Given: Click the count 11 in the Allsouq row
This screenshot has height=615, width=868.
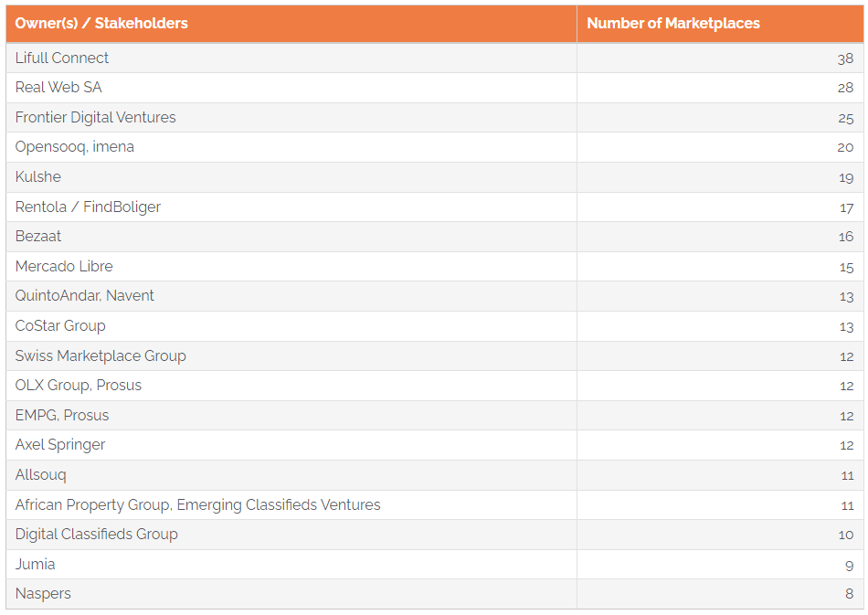Looking at the screenshot, I should 847,476.
